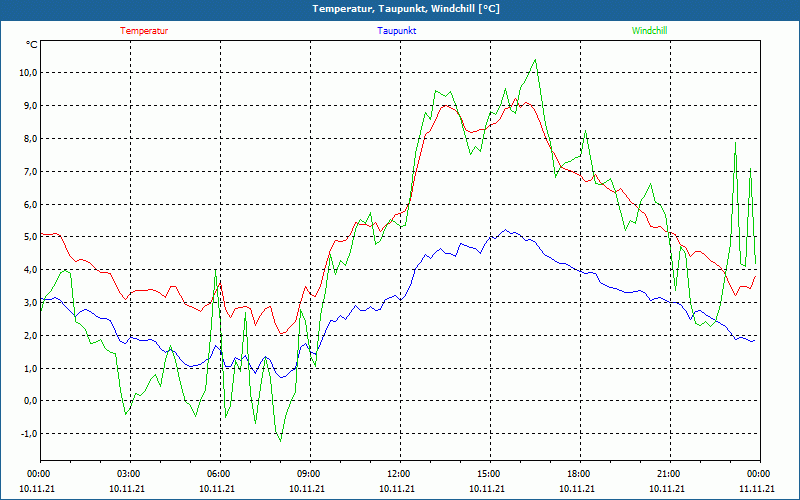Select the 03:00 time axis label
800x500 pixels.
pyautogui.click(x=129, y=474)
